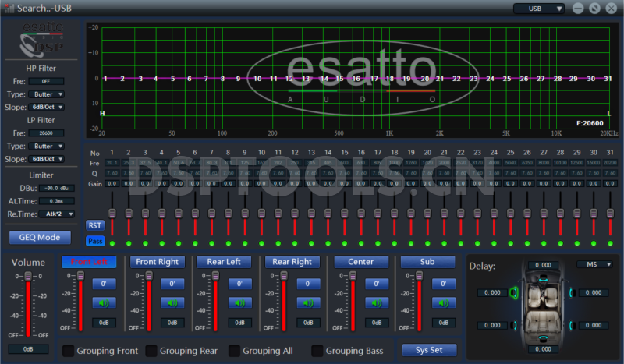Click EQ band 10 gain slider handle
Screen dimensions: 624x364
(x=261, y=214)
